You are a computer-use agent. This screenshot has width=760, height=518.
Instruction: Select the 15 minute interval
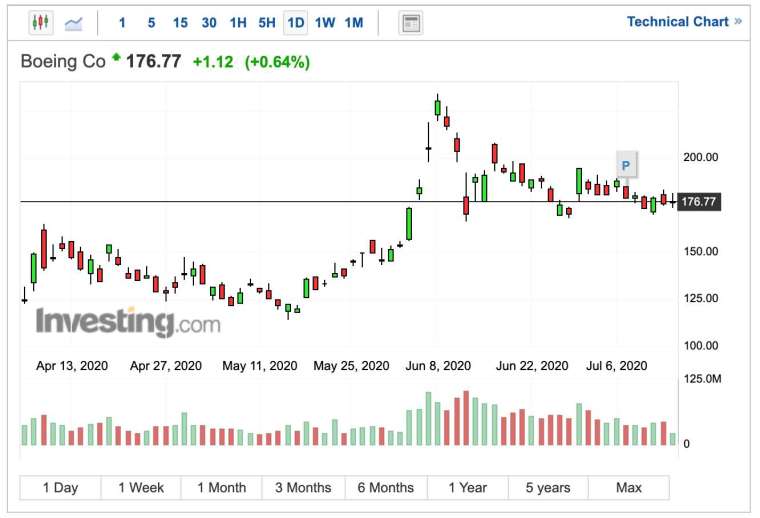click(180, 23)
